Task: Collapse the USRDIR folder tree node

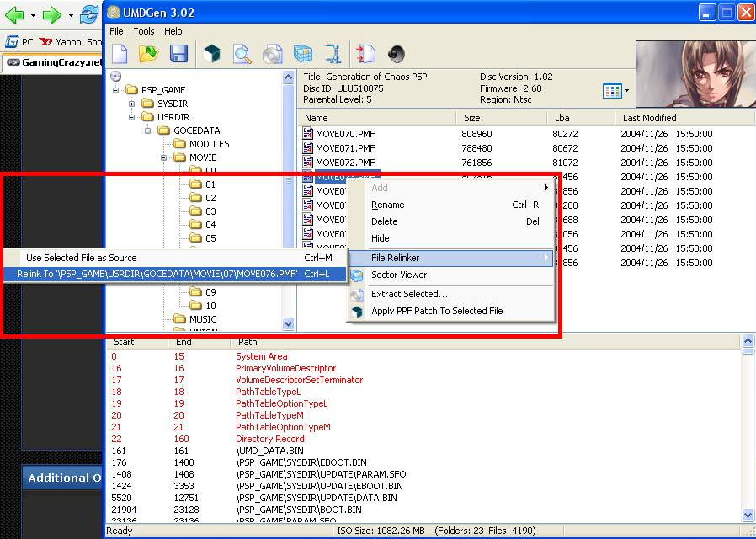Action: coord(132,117)
